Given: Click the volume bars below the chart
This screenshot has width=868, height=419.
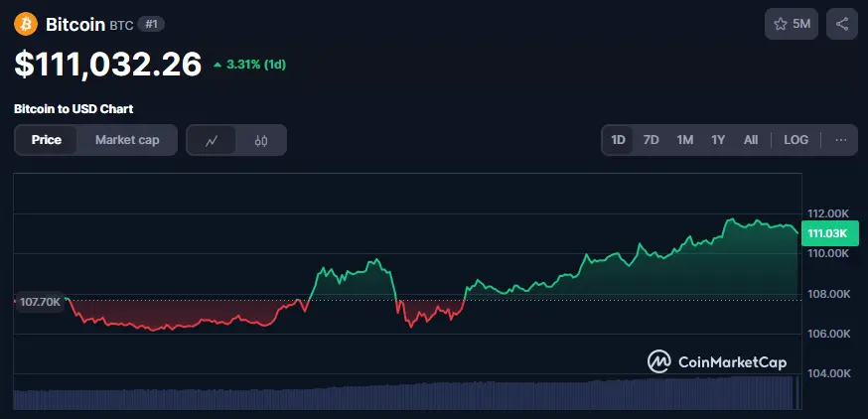Looking at the screenshot, I should (407, 394).
